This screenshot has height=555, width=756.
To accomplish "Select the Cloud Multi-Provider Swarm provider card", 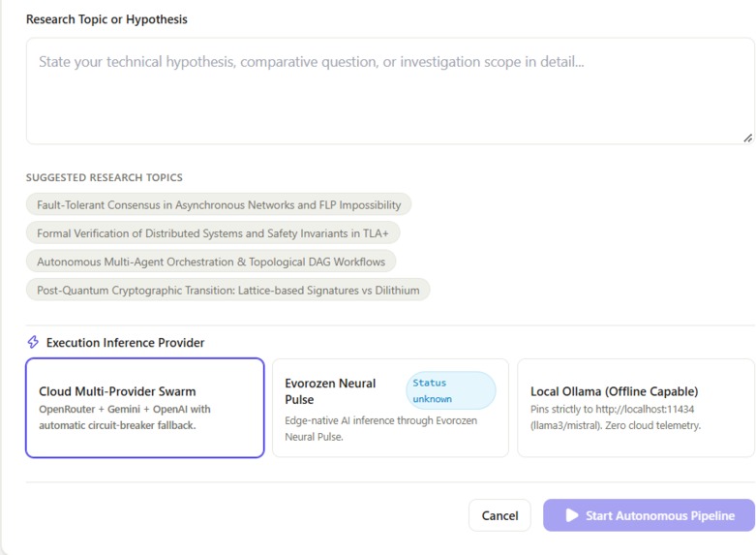I will 144,408.
